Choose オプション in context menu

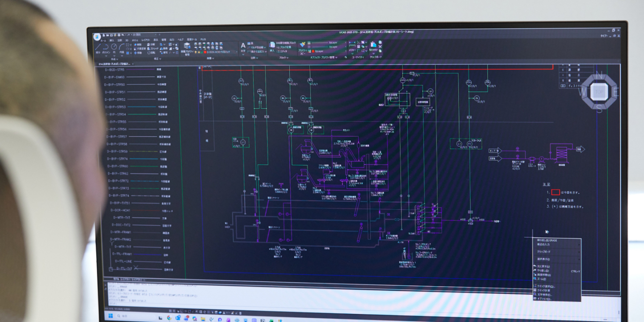(x=557, y=299)
